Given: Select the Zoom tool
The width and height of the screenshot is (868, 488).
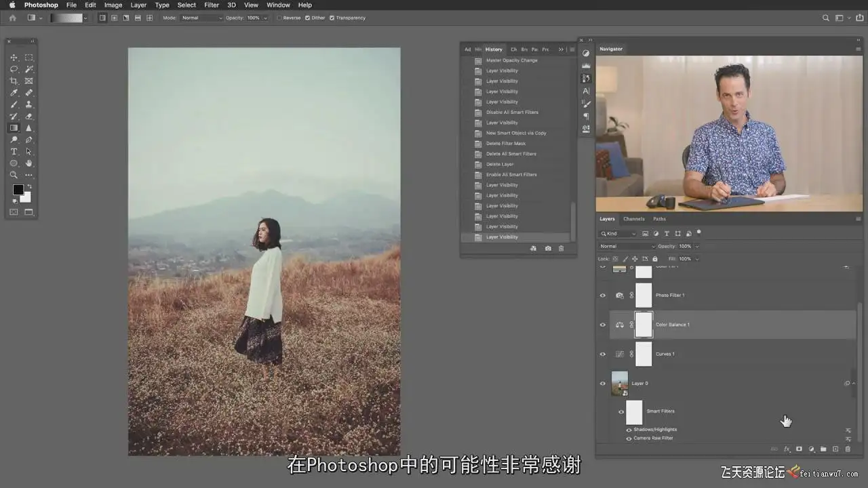Looking at the screenshot, I should tap(14, 175).
